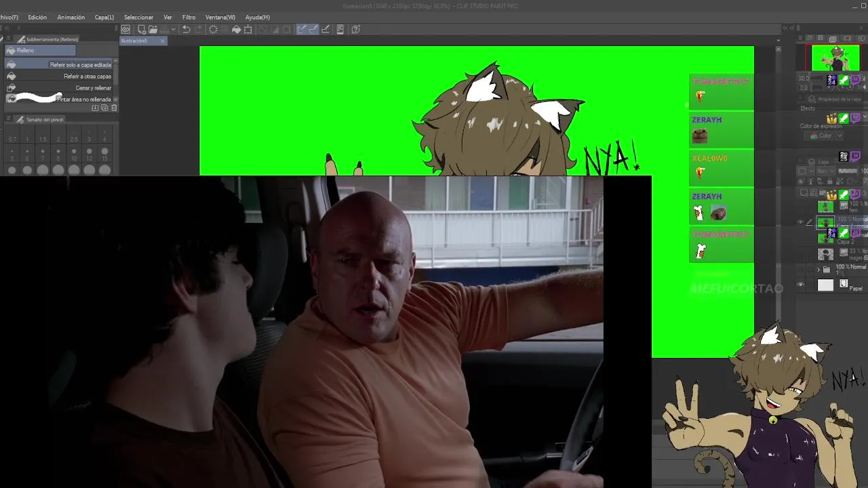
Task: Select the Papel layer thumbnail
Action: 825,285
